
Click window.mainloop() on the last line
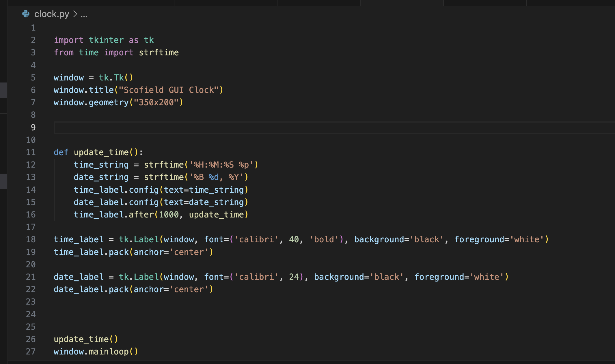(x=96, y=352)
